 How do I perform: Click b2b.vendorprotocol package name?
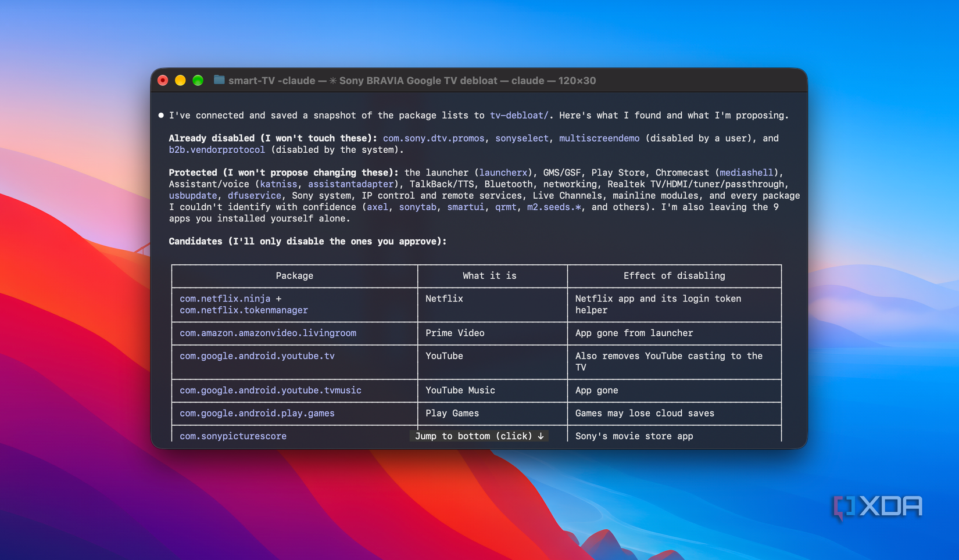pyautogui.click(x=217, y=150)
